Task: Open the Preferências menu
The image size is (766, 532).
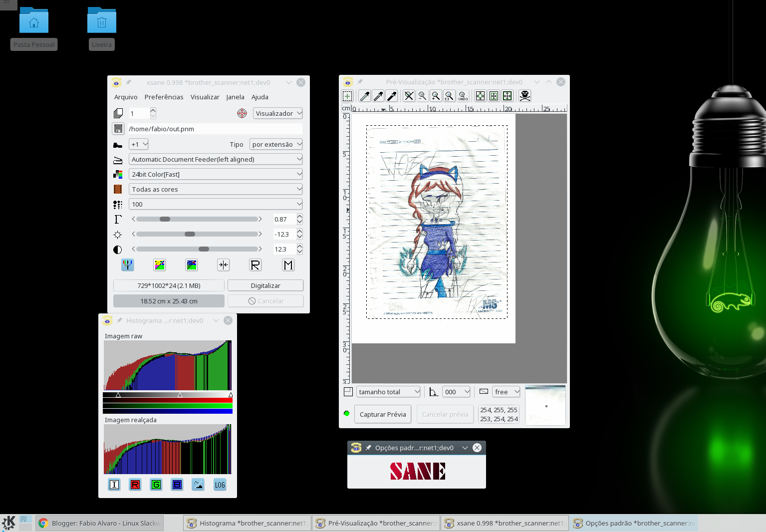Action: (164, 97)
